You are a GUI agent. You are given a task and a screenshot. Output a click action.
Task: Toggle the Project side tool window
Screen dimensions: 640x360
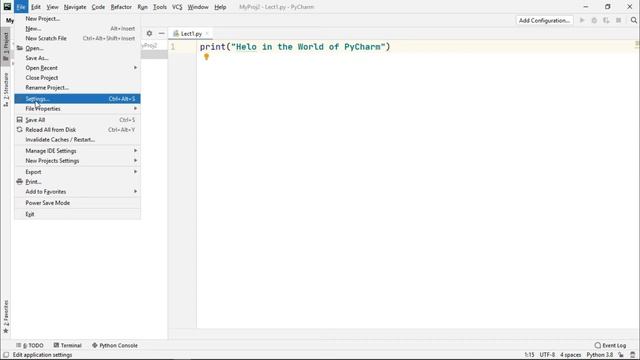6,47
